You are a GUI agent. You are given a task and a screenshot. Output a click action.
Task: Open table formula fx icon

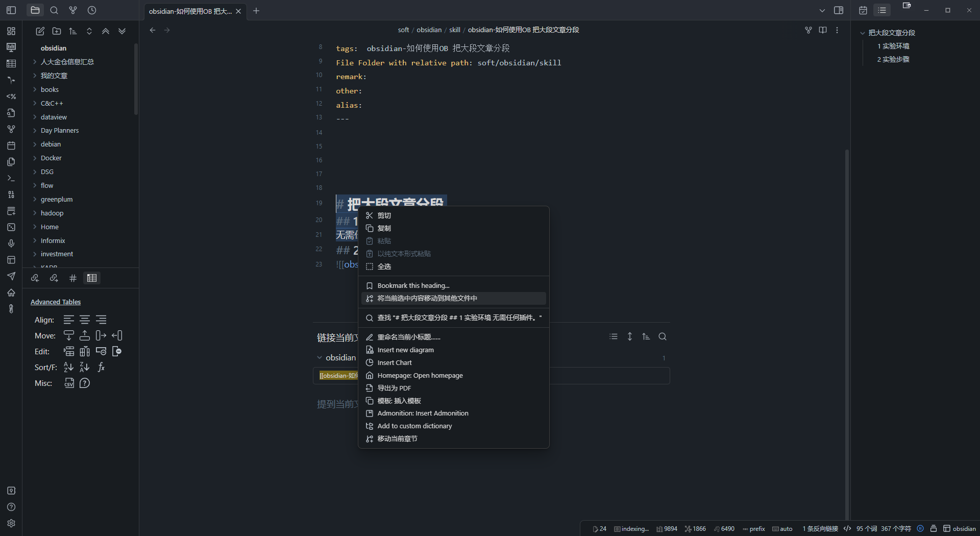[101, 367]
